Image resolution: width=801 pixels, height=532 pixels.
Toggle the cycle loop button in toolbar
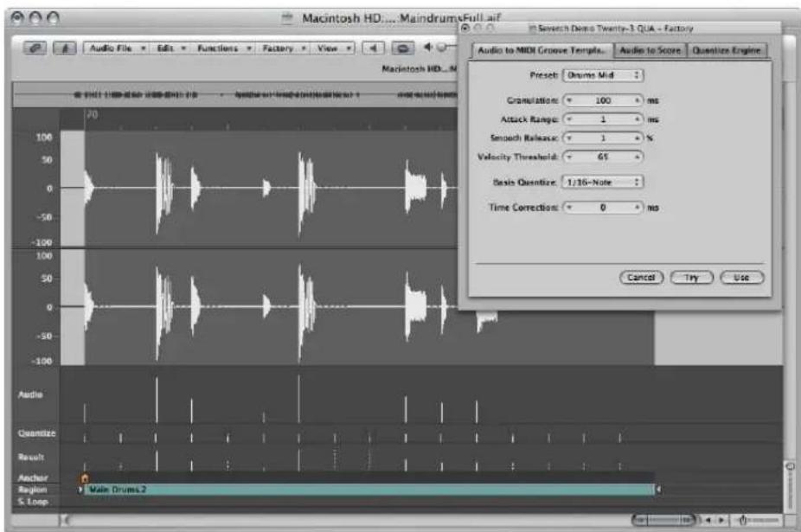click(x=402, y=48)
